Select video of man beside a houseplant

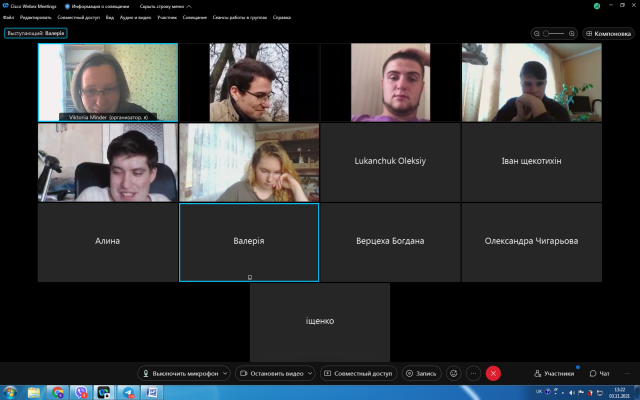click(x=531, y=82)
